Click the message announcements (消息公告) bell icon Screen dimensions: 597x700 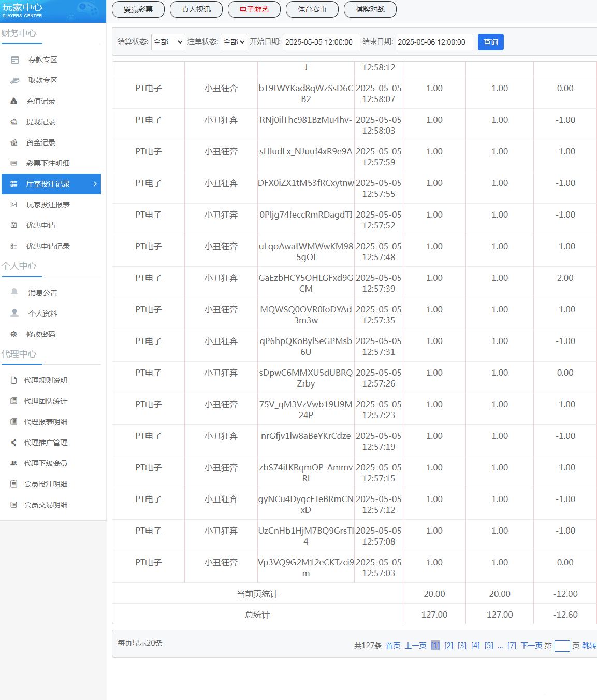(x=14, y=292)
